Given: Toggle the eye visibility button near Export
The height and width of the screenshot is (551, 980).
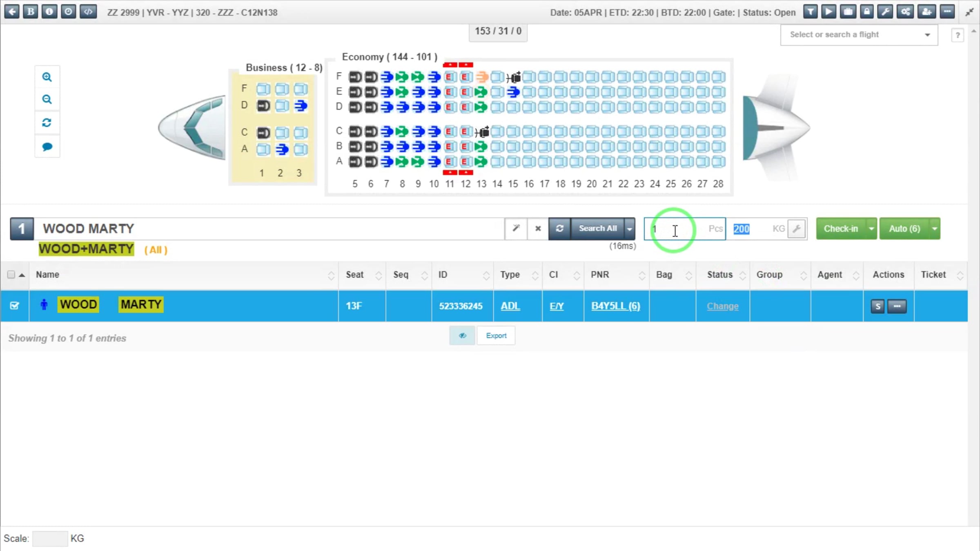Looking at the screenshot, I should coord(462,335).
